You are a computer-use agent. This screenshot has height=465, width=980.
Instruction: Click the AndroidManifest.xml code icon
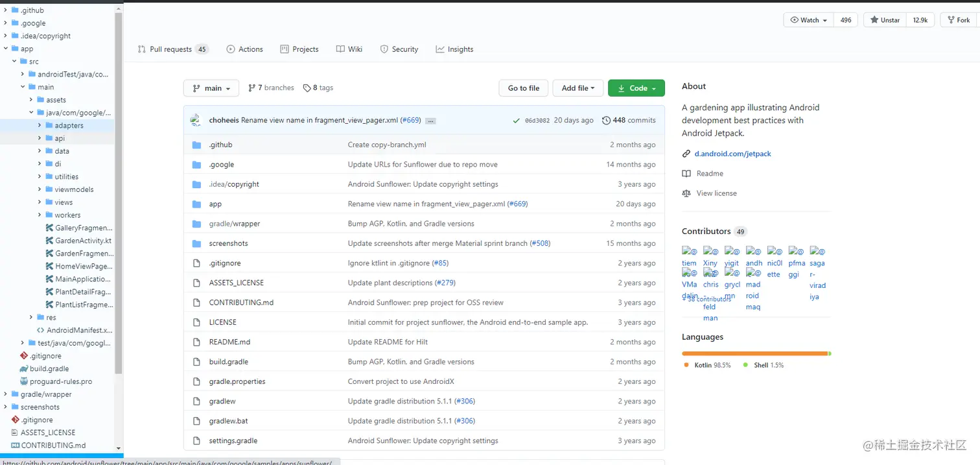[x=41, y=330]
